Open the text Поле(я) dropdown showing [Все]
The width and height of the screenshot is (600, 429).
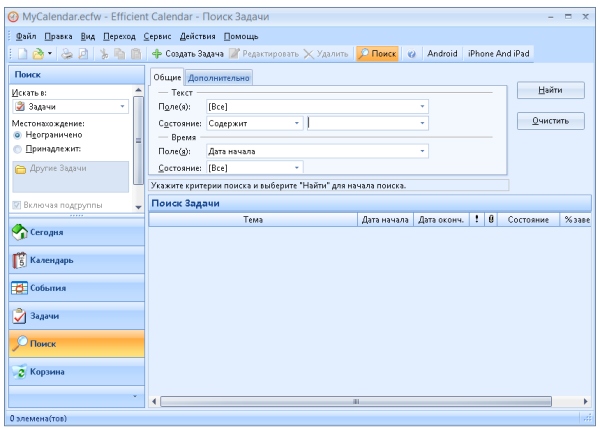[422, 106]
